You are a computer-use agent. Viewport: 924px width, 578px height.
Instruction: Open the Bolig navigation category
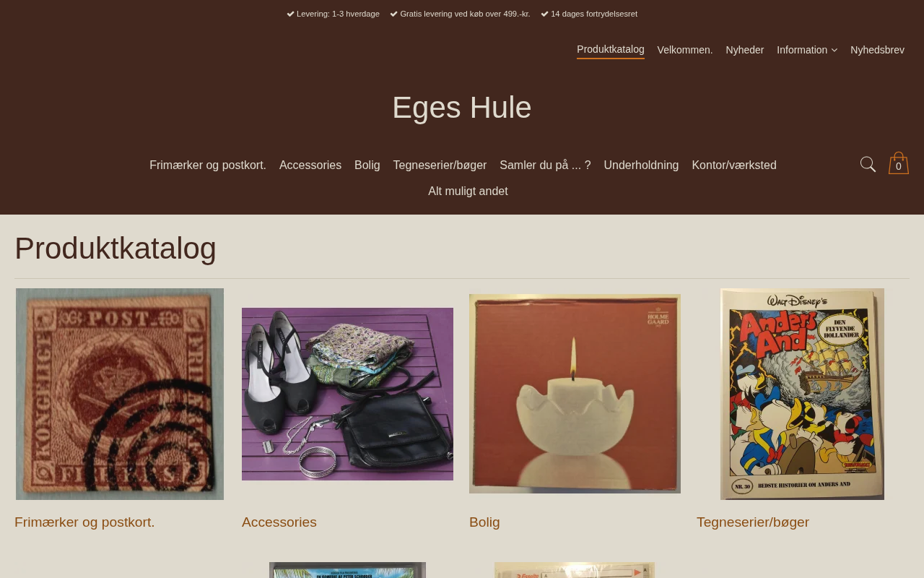coord(367,165)
